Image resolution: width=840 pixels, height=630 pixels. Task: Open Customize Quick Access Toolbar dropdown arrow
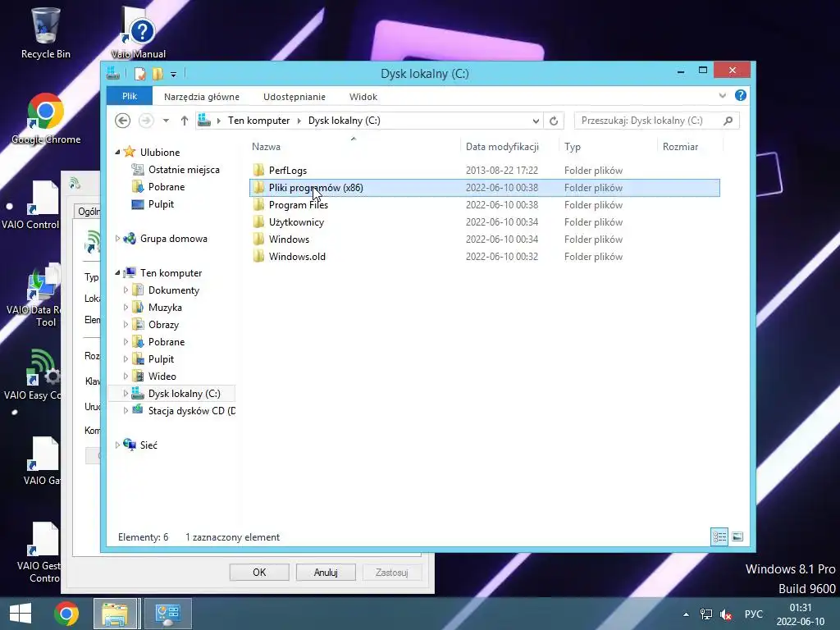click(x=174, y=74)
